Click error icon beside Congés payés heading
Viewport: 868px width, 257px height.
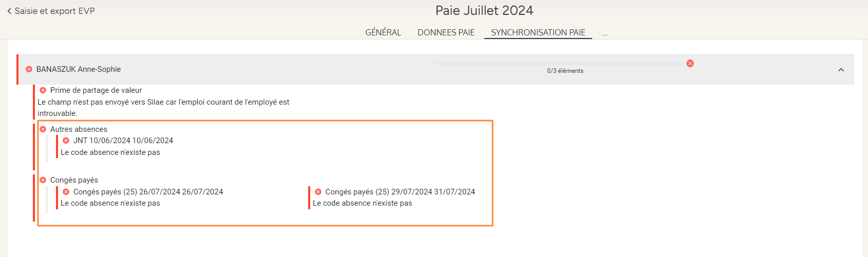[43, 180]
